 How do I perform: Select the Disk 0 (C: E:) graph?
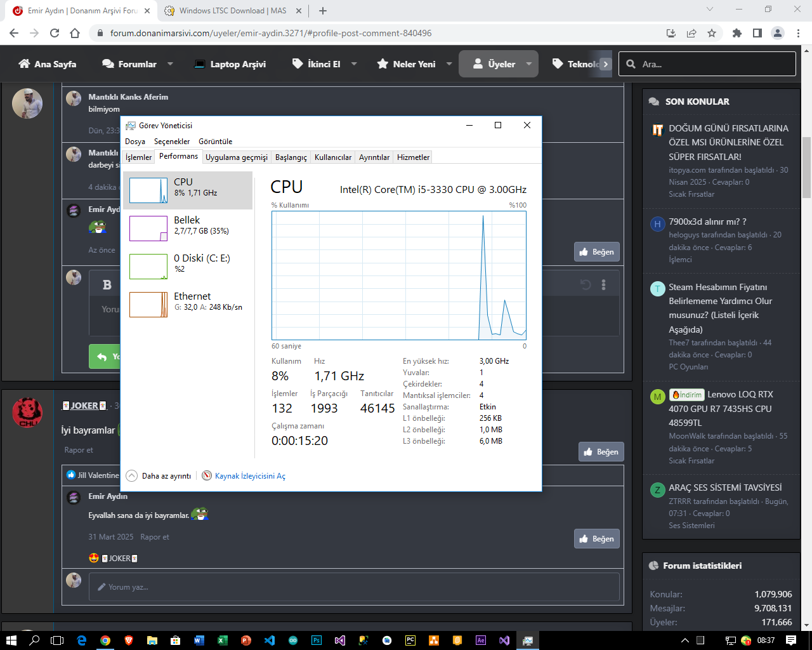(x=188, y=267)
